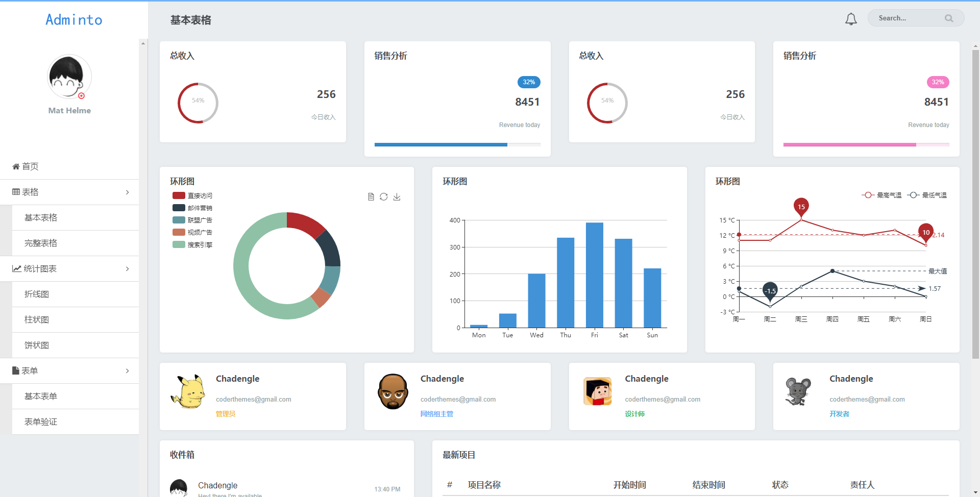
Task: Toggle the 搜索引擎 legend item
Action: (x=192, y=244)
